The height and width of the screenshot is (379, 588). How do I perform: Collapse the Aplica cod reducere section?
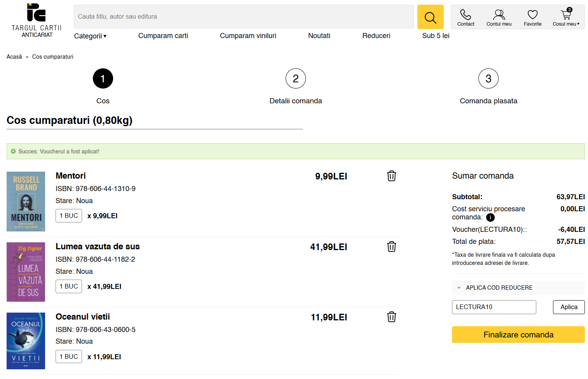point(499,288)
